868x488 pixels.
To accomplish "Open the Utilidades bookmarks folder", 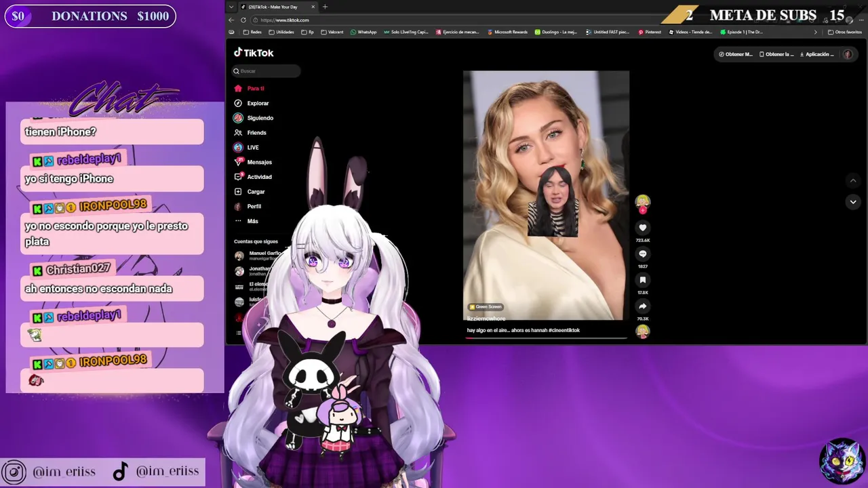I will [x=281, y=32].
